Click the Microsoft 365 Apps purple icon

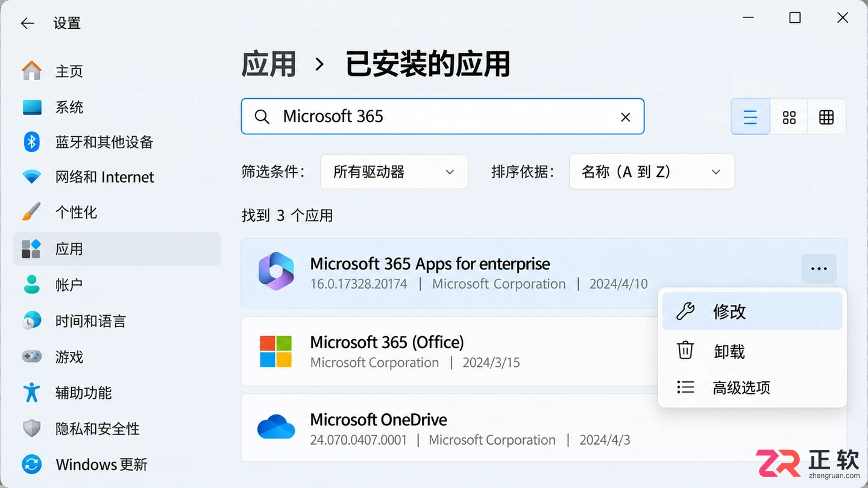point(276,271)
